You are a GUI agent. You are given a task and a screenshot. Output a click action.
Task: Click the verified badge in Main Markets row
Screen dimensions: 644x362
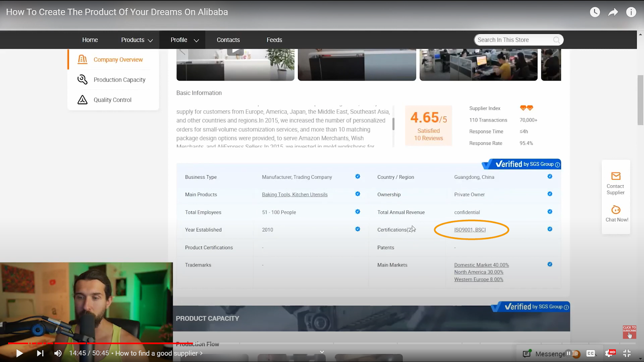[550, 264]
